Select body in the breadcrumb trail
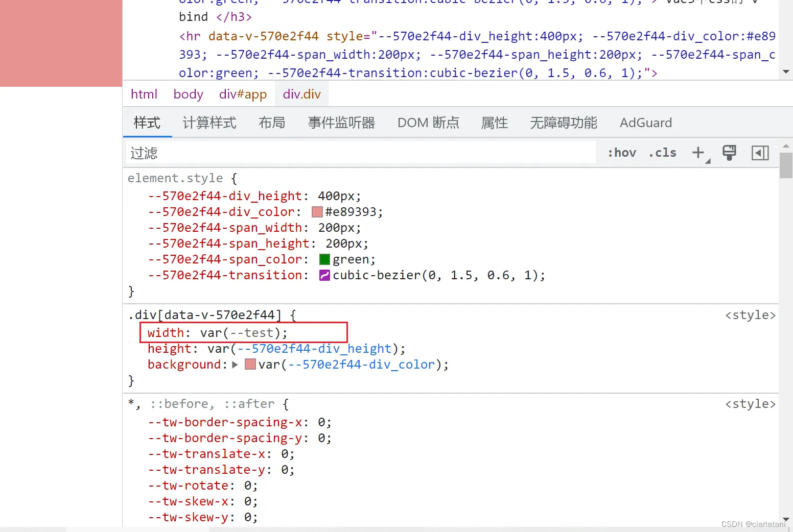Viewport: 793px width, 532px height. point(188,94)
